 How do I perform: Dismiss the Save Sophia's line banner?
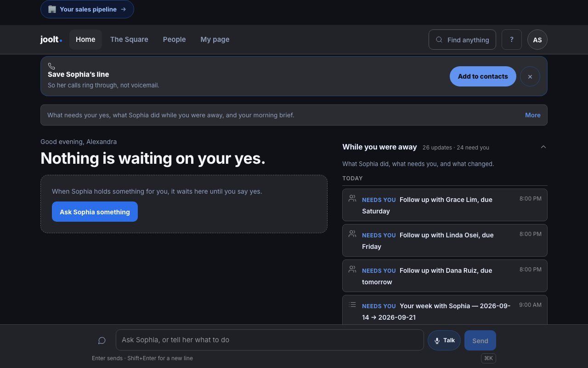530,76
